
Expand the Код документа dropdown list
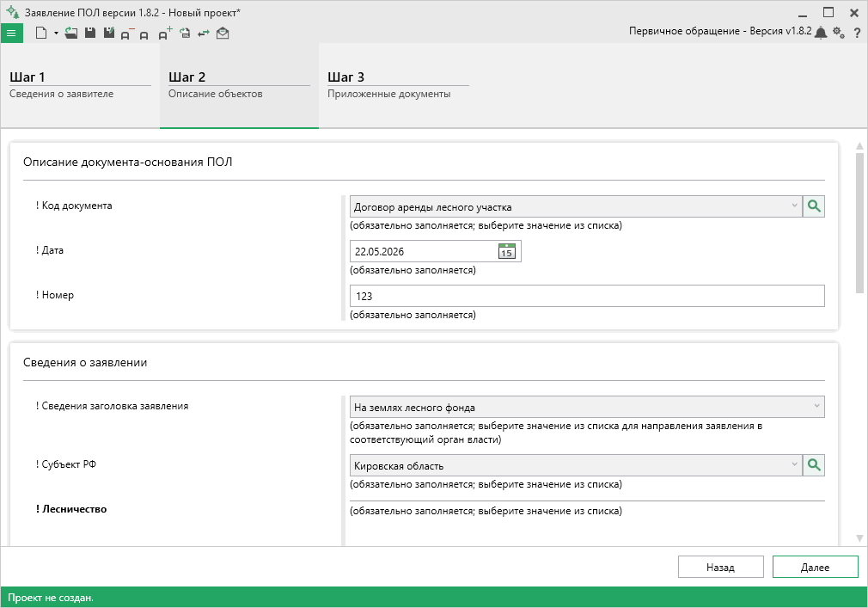click(x=794, y=206)
